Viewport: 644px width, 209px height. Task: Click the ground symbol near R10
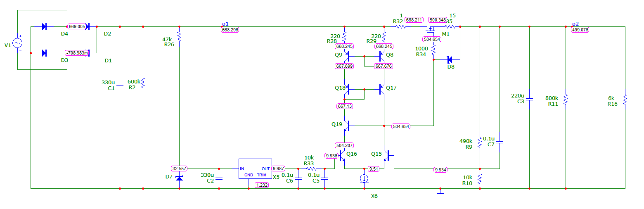click(x=440, y=192)
